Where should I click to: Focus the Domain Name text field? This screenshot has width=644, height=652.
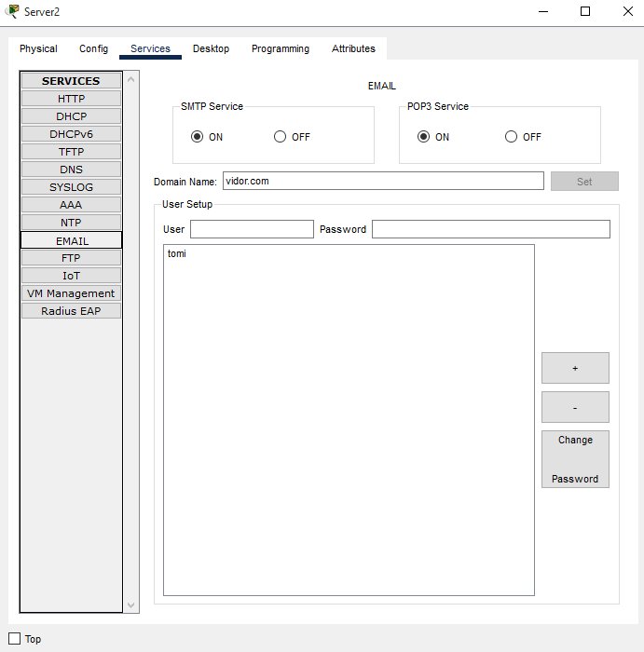click(x=382, y=181)
